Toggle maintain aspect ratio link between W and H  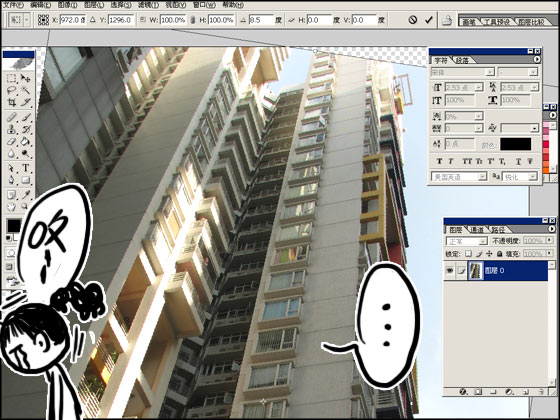[x=193, y=20]
